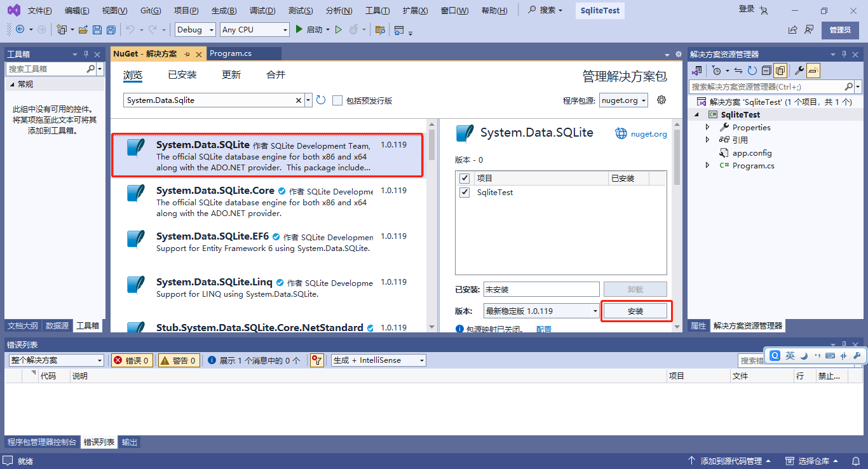Switch to the 输出 output tab

pyautogui.click(x=130, y=442)
